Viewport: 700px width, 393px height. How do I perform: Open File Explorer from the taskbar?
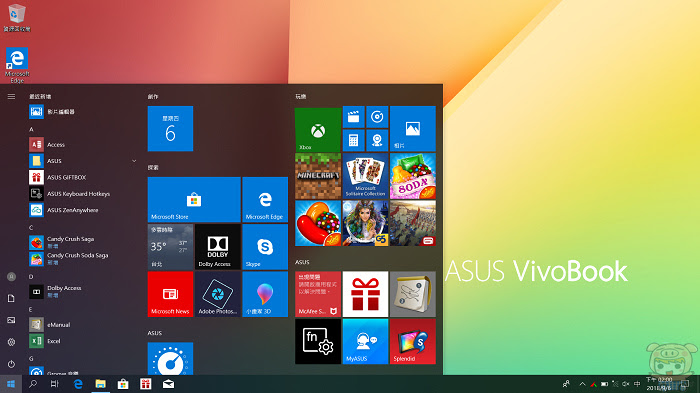pyautogui.click(x=100, y=384)
